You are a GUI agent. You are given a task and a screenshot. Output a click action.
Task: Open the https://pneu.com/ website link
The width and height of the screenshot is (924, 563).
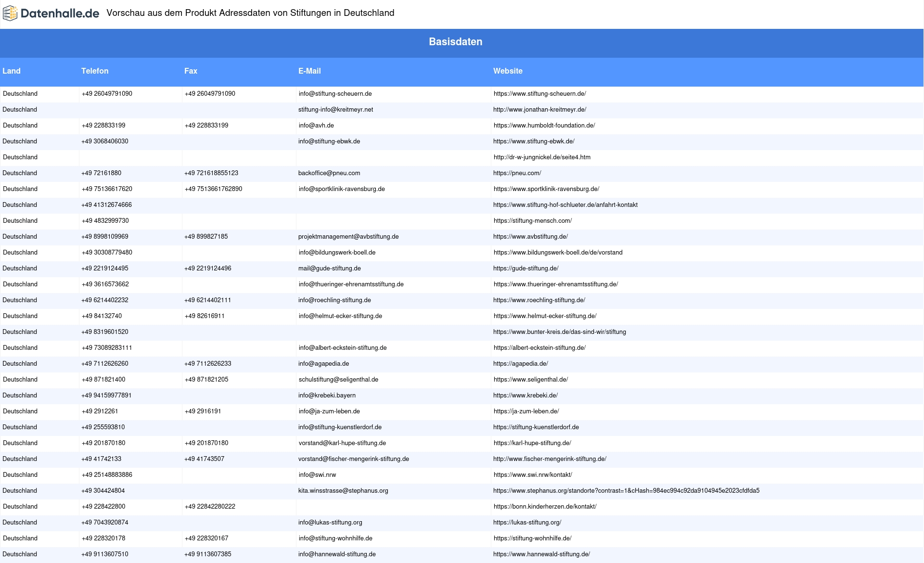(517, 173)
